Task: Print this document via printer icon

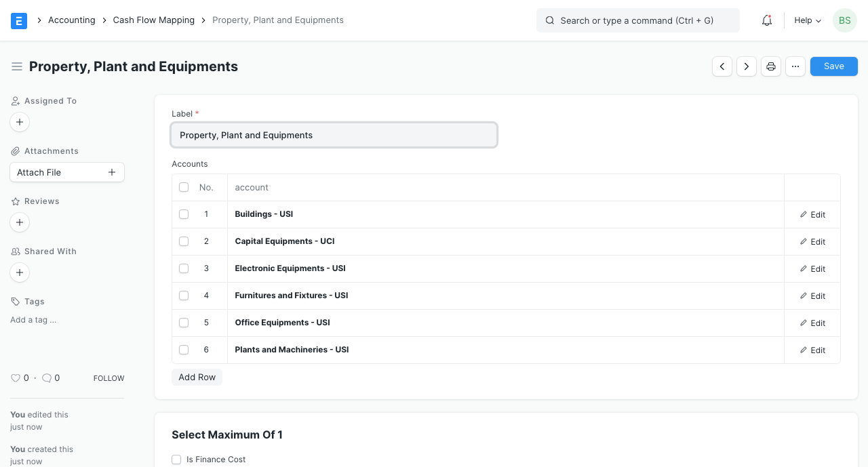Action: tap(771, 66)
